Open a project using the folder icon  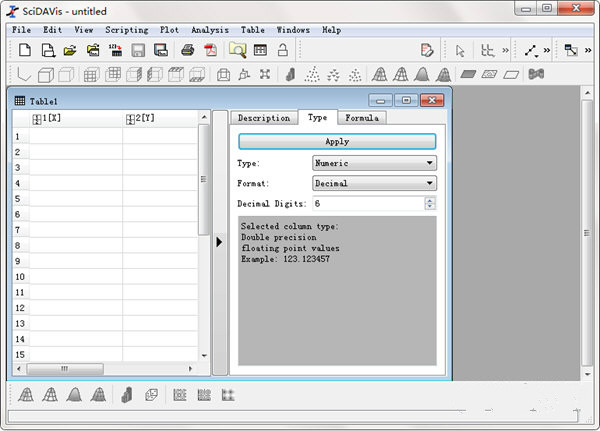(70, 50)
